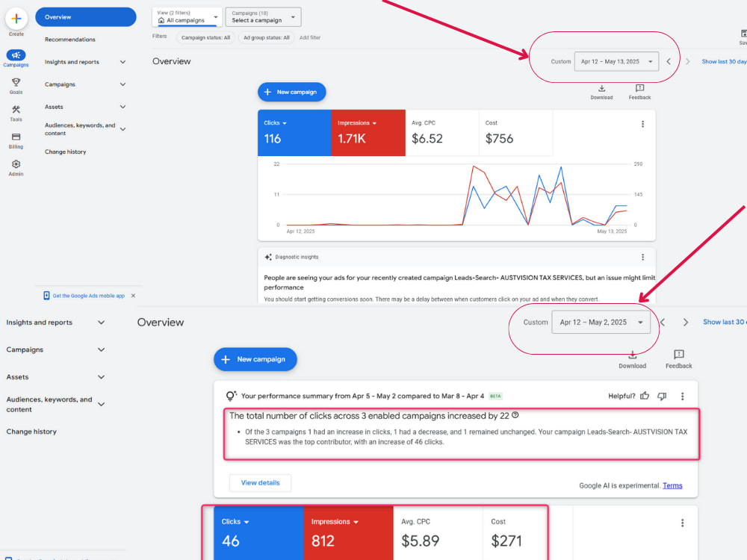Click Download icon in lower overview
747x560 pixels.
point(632,355)
